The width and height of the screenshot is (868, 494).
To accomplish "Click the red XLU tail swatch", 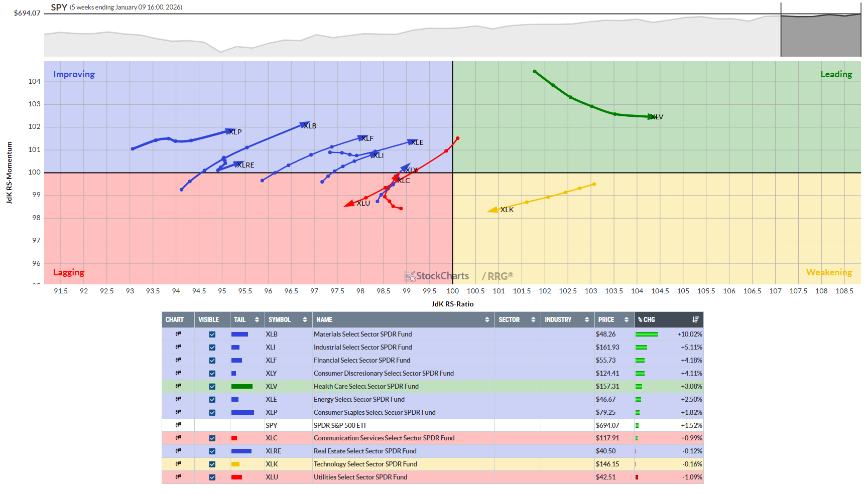I will click(236, 477).
